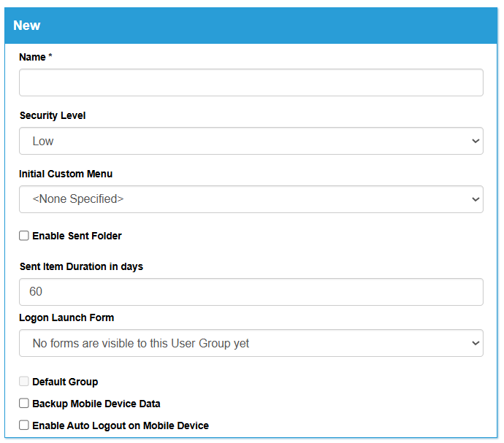The image size is (504, 443).
Task: Click the Enable Sent Folder label text
Action: point(77,236)
